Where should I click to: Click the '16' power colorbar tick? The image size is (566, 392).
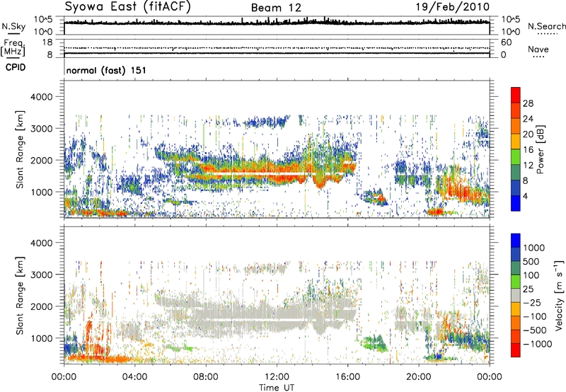528,150
